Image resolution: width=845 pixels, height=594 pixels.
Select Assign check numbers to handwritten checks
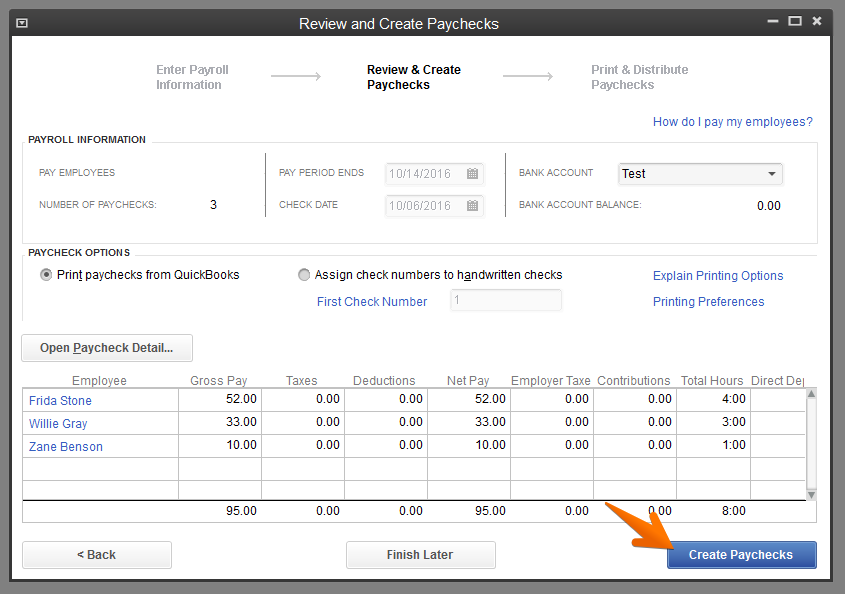pos(304,275)
